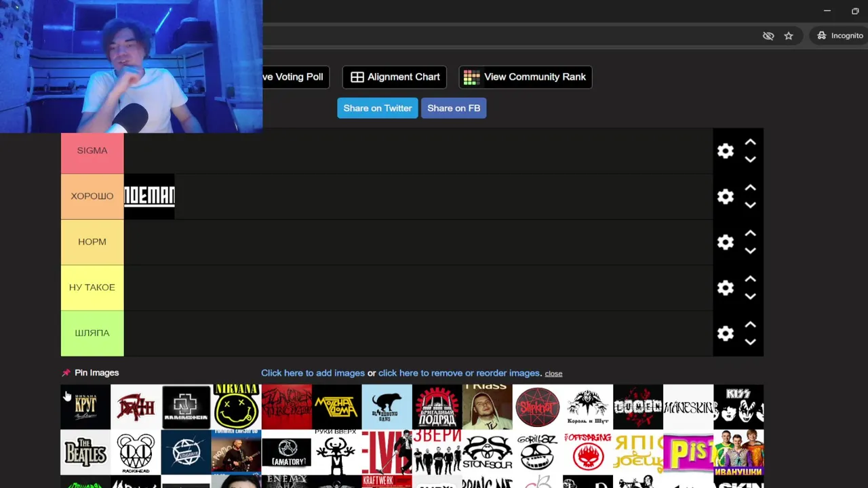
Task: Open settings gear for НОРМ tier
Action: (x=726, y=242)
